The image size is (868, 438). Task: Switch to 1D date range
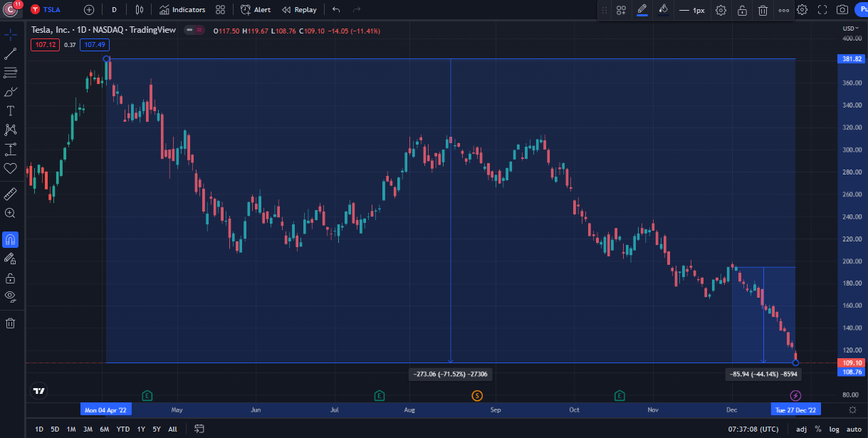tap(39, 429)
